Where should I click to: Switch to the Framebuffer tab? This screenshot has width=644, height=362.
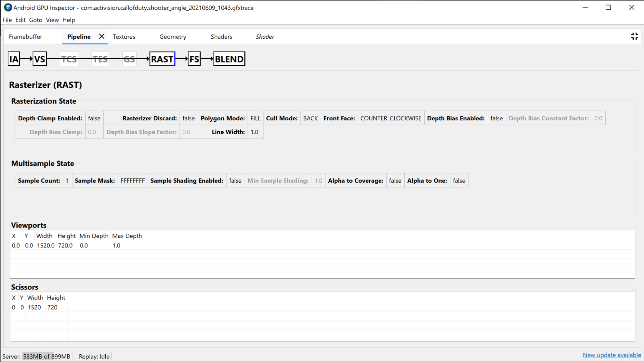tap(25, 37)
